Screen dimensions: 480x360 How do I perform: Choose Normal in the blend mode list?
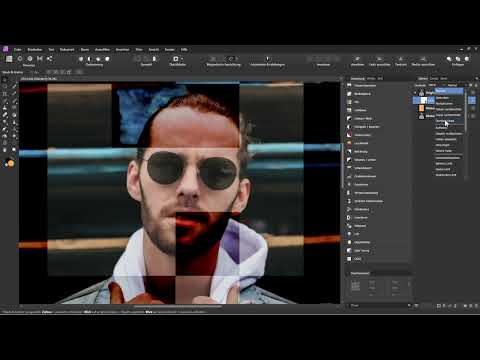click(449, 91)
